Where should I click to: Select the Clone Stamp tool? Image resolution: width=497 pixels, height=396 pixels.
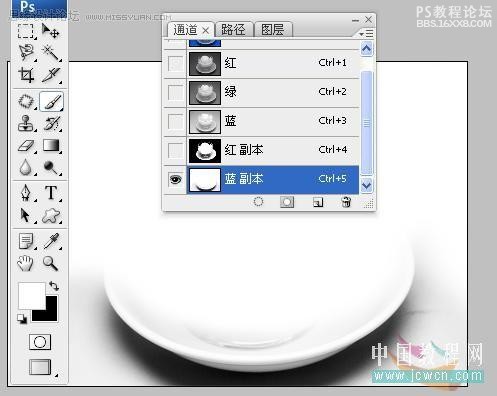pos(26,123)
